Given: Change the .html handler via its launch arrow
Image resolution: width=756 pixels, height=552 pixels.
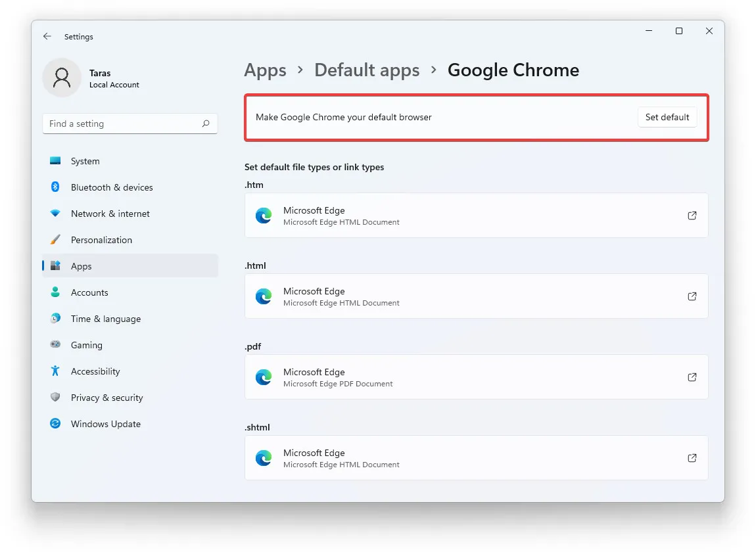Looking at the screenshot, I should pyautogui.click(x=692, y=296).
